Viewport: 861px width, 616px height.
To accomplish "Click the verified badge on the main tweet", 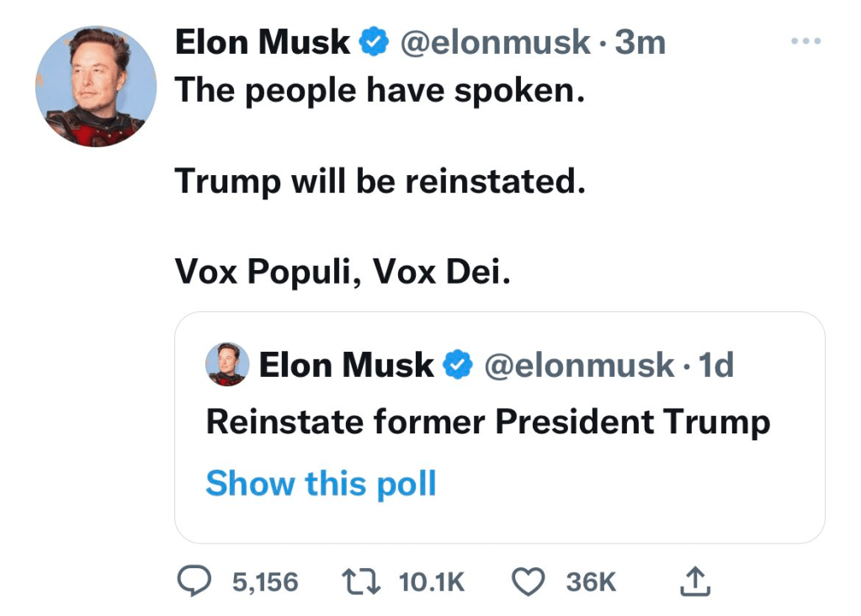I will [x=373, y=42].
